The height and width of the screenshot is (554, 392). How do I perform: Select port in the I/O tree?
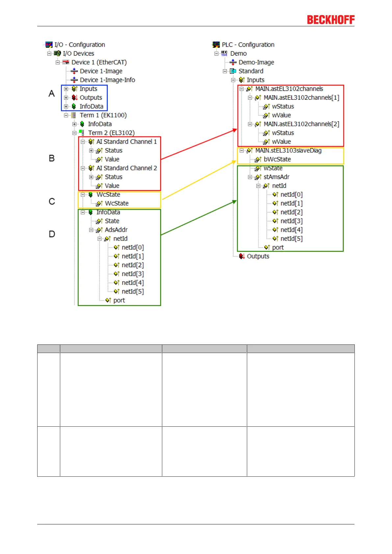click(x=119, y=300)
